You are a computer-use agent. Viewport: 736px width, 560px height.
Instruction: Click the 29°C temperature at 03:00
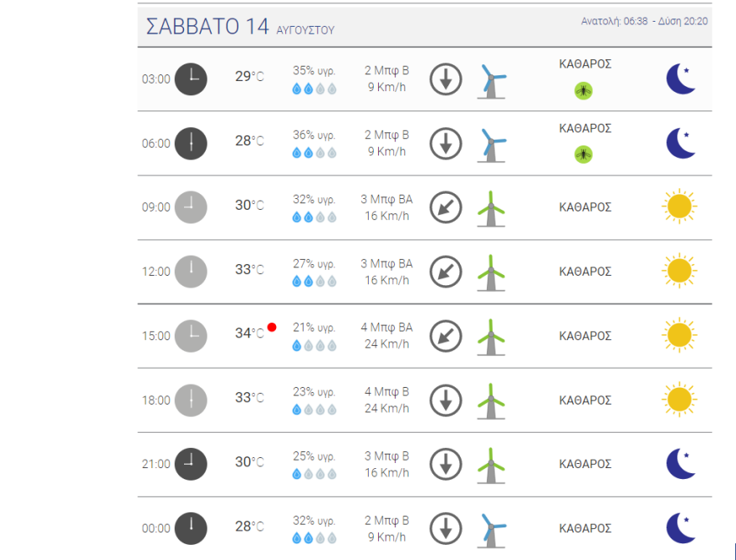[249, 77]
